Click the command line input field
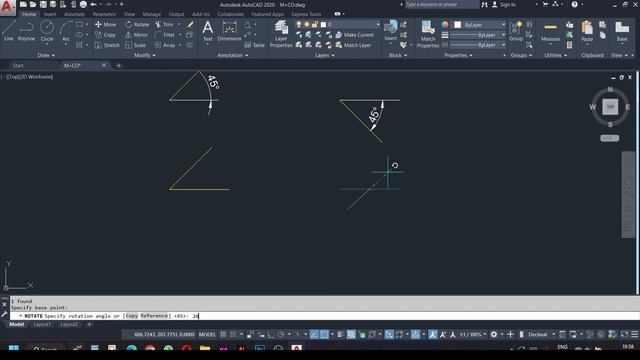Screen dimensions: 640x360 pos(325,316)
